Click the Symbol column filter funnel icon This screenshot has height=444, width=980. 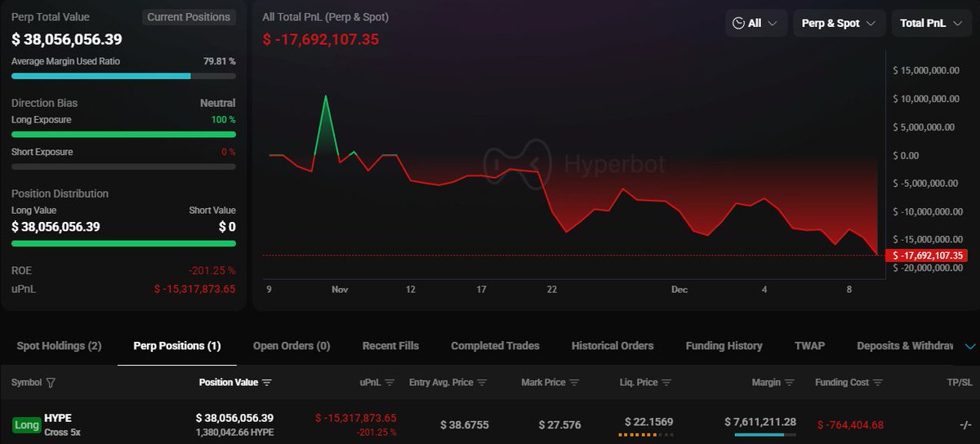coord(51,383)
